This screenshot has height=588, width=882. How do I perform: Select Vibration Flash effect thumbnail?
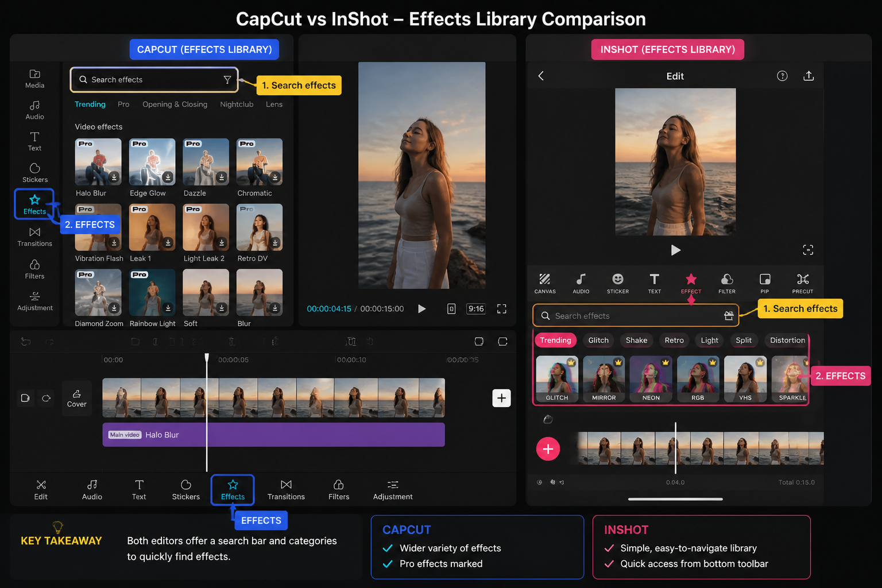point(98,227)
